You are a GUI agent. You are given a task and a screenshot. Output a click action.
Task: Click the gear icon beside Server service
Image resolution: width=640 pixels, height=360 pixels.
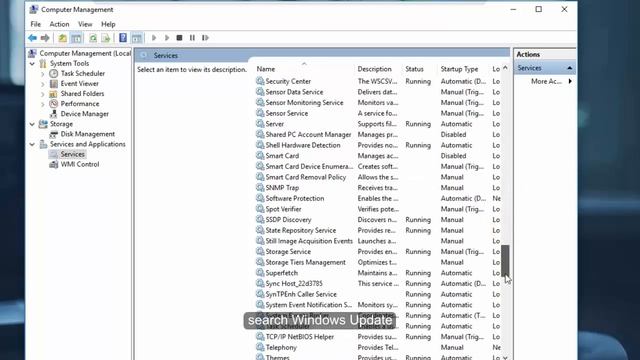pyautogui.click(x=260, y=123)
